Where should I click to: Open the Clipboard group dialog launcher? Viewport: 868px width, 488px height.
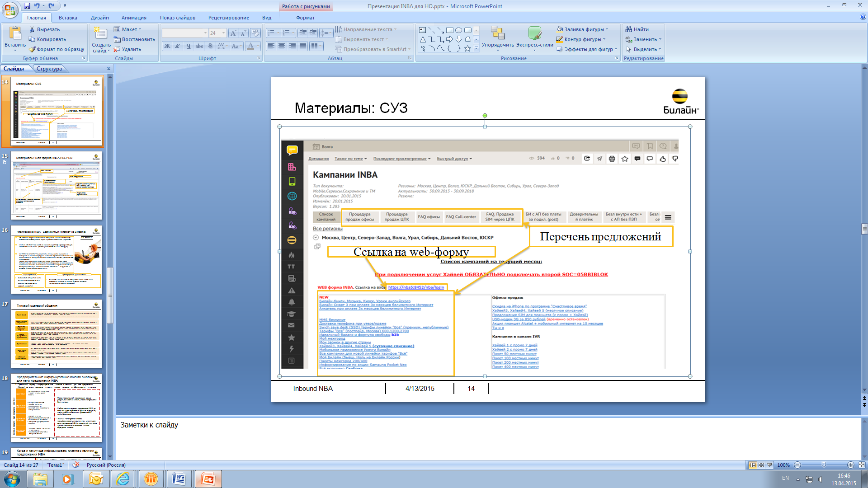point(84,58)
